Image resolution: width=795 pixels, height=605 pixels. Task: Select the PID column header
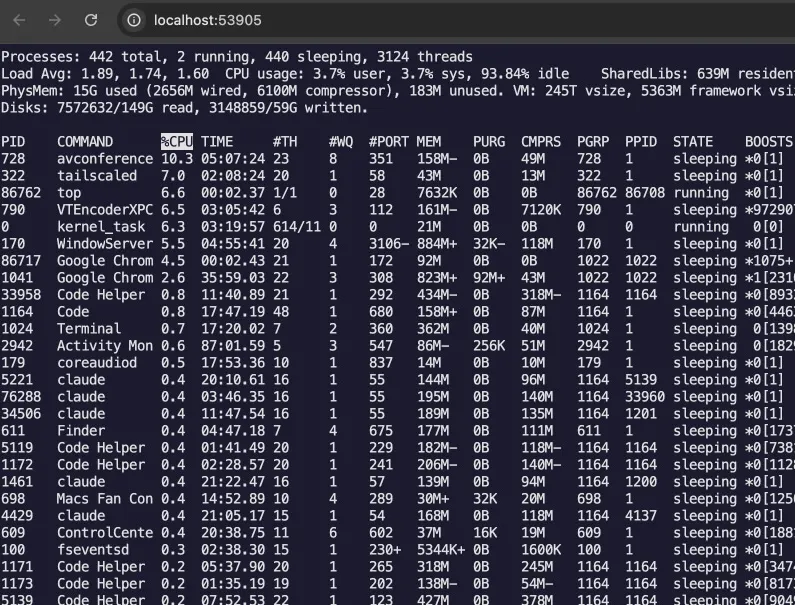(x=13, y=141)
